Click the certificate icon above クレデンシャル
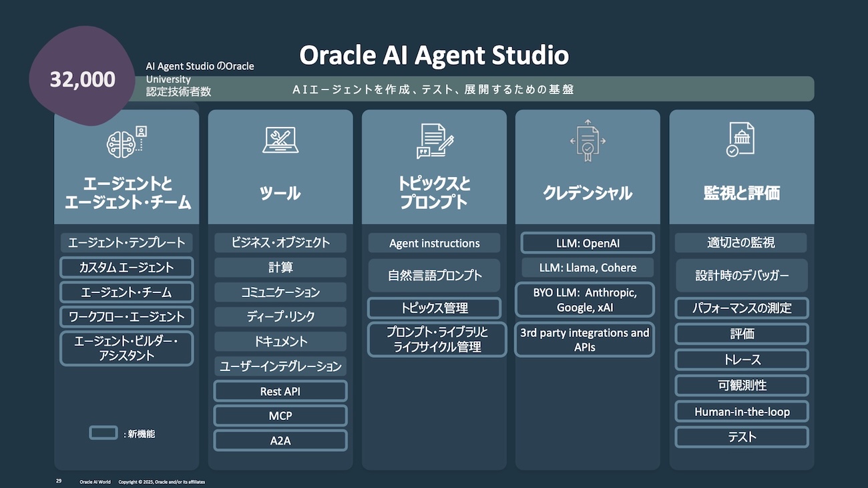This screenshot has height=488, width=868. pos(587,141)
